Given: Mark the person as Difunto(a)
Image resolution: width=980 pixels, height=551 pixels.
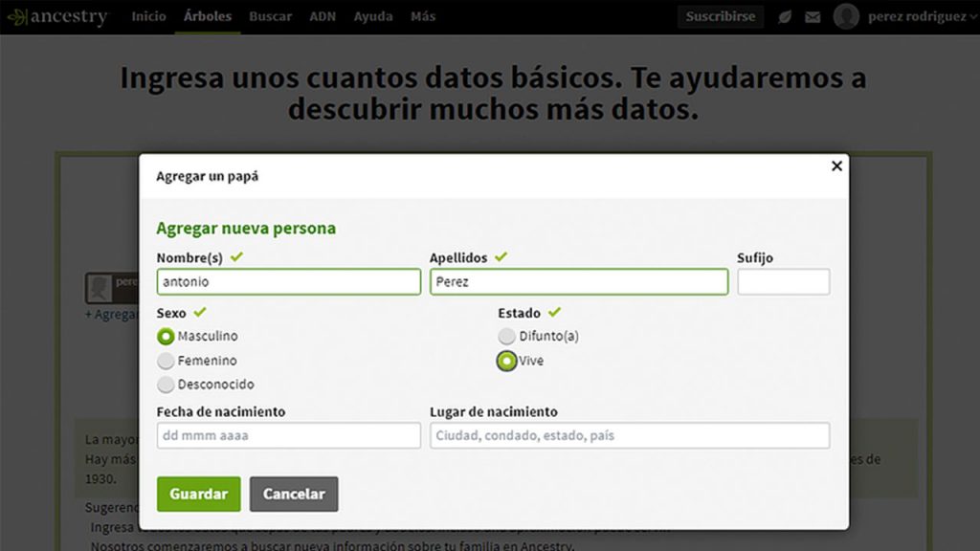Looking at the screenshot, I should [507, 336].
